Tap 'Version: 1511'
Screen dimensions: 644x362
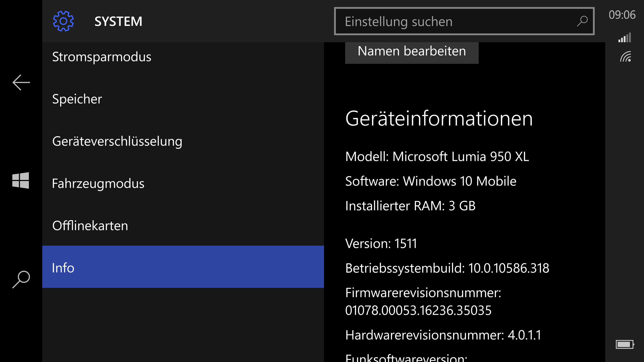[x=381, y=243]
